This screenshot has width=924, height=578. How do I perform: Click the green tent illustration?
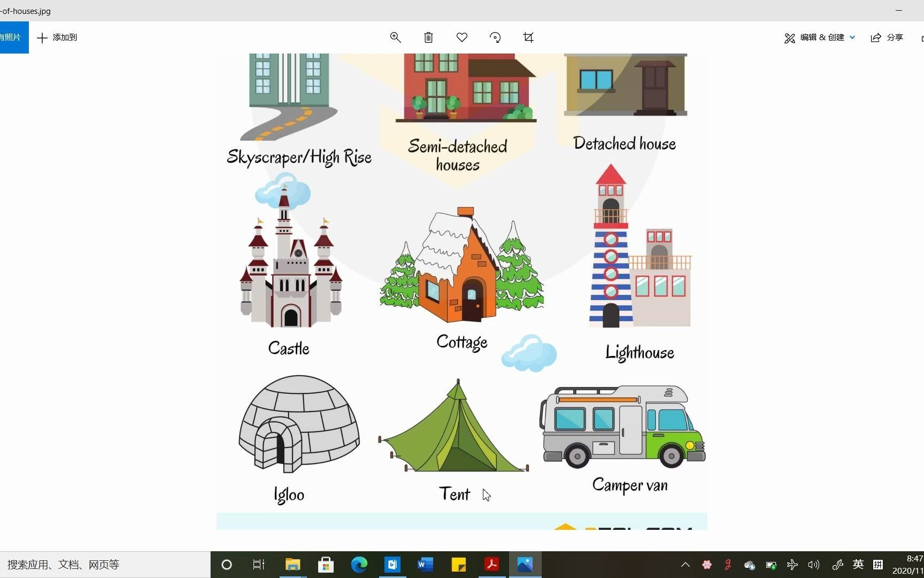tap(453, 427)
